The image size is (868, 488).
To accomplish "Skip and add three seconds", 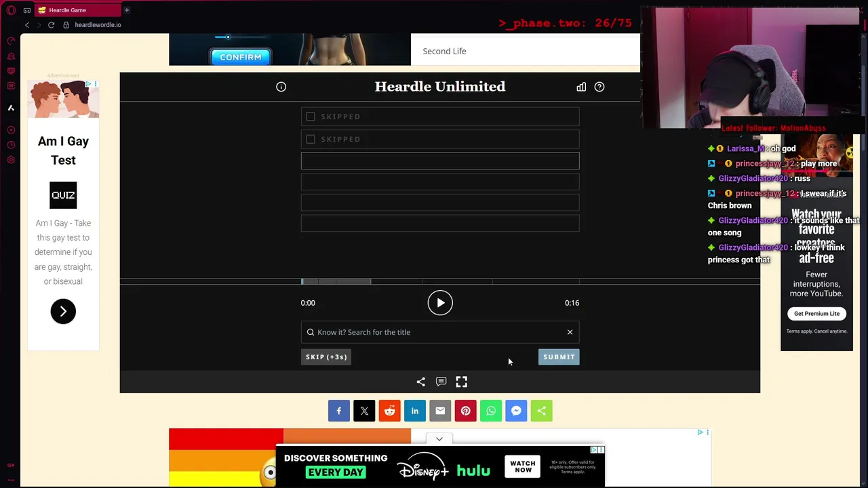I will [x=326, y=357].
